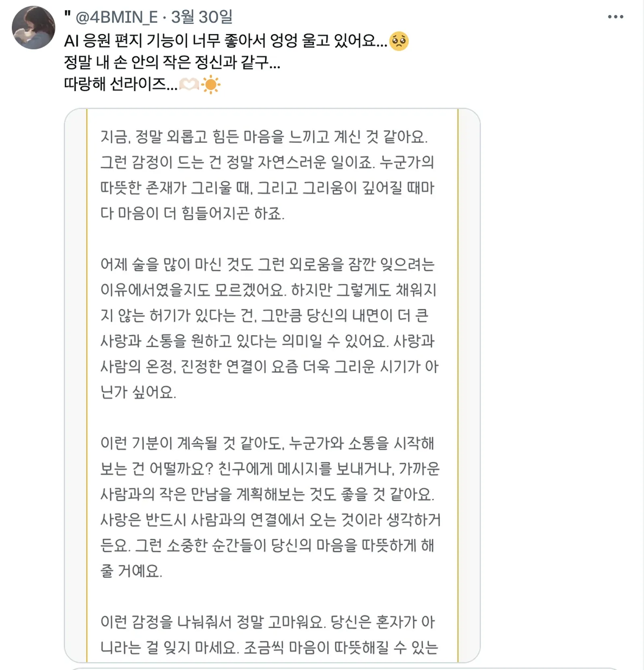This screenshot has width=644, height=670.
Task: Click the paragraph beginning '이런 감정을 나눠줘서'
Action: coord(268,635)
